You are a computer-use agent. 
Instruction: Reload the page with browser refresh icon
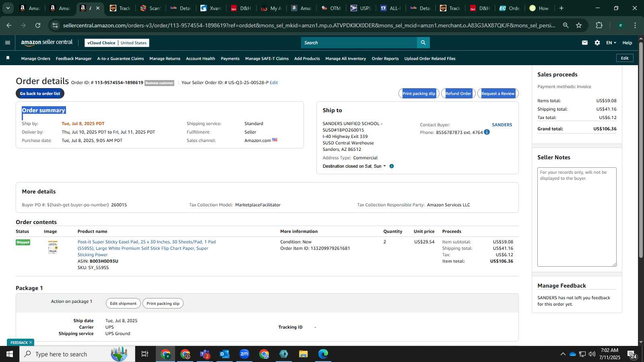[38, 25]
